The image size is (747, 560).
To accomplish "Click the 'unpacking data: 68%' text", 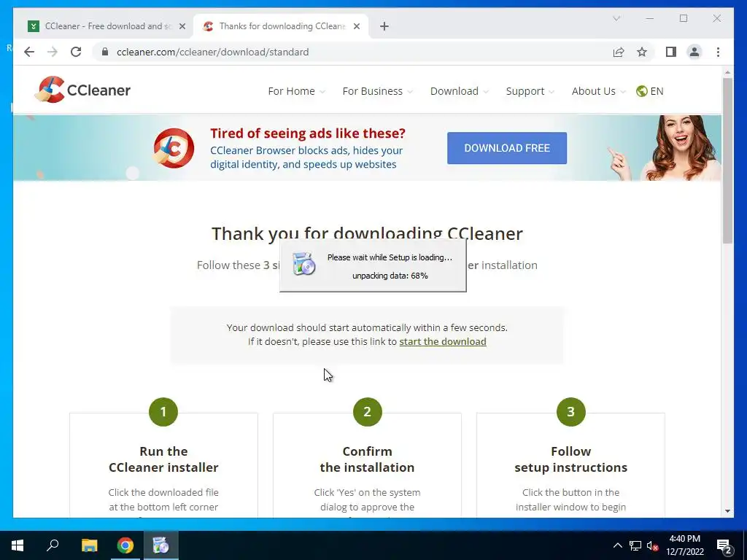I will click(x=390, y=276).
